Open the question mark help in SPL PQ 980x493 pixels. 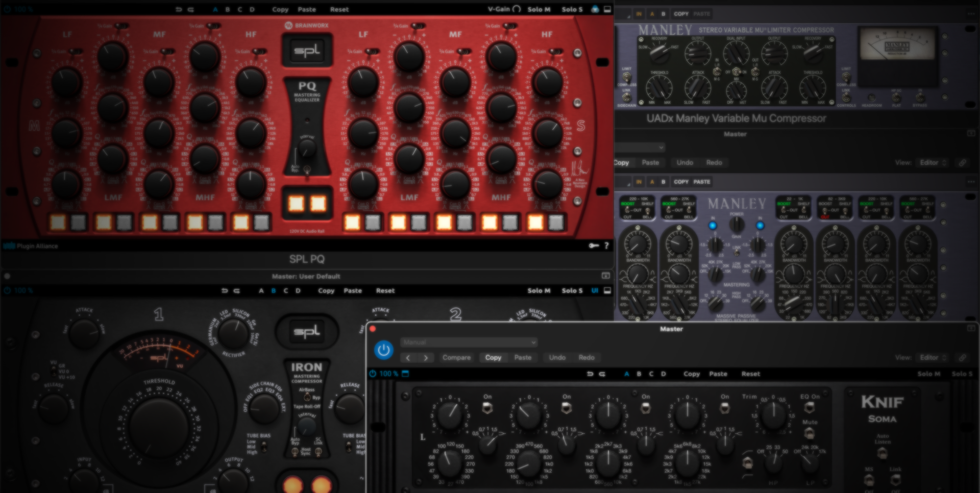click(606, 245)
